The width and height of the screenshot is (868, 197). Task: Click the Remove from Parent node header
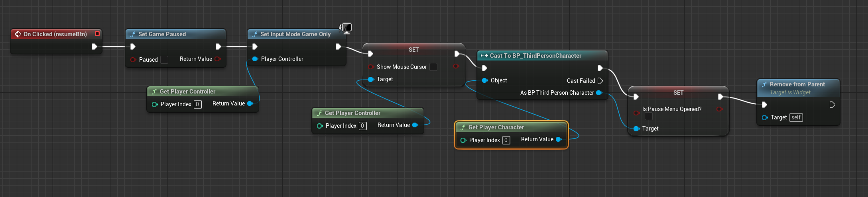tap(797, 84)
